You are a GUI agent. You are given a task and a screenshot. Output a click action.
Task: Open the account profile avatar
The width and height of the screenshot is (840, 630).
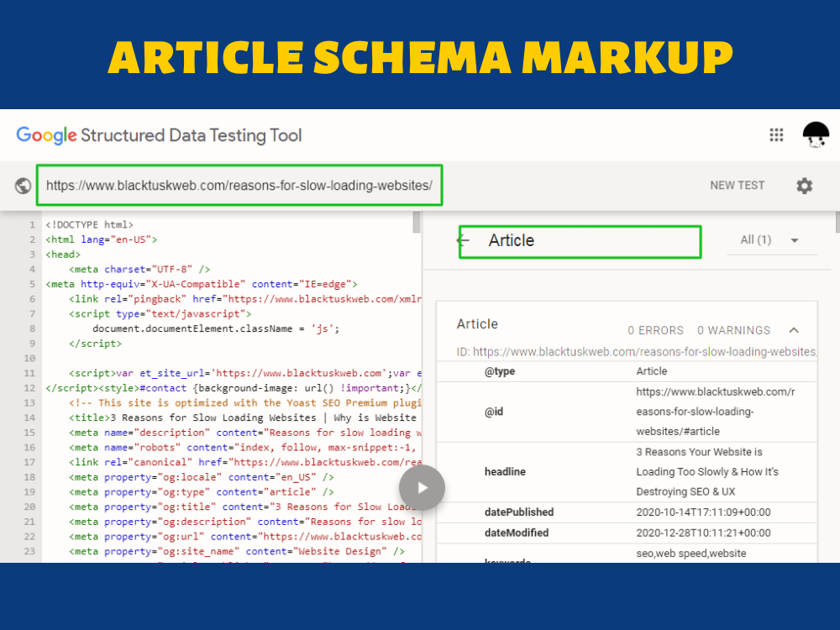pyautogui.click(x=816, y=134)
